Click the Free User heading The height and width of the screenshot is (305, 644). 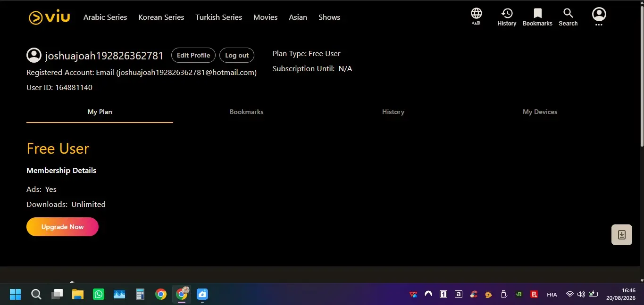(x=58, y=148)
